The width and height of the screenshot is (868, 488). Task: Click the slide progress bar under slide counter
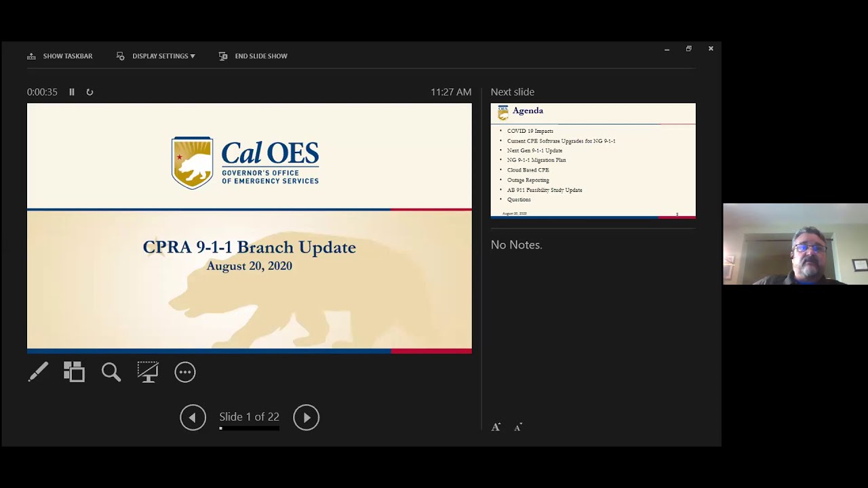(x=249, y=428)
